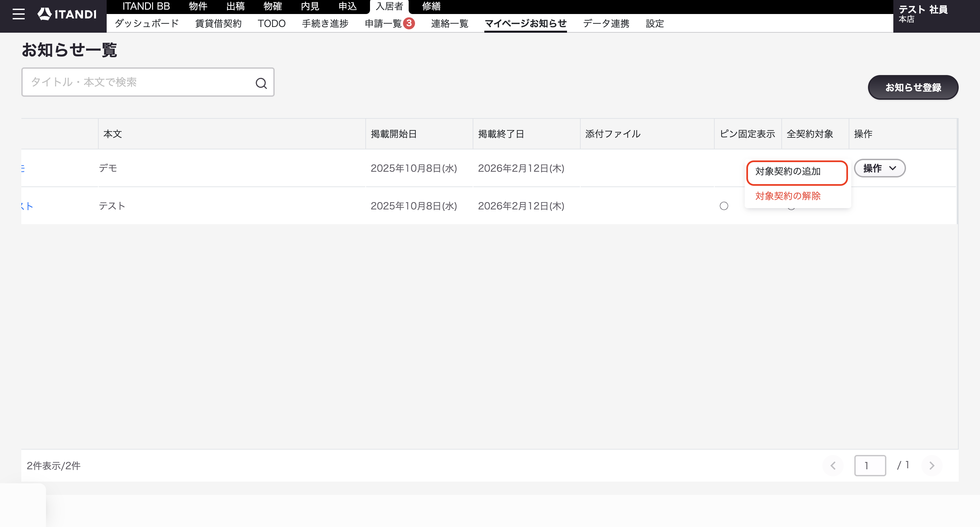Switch to 申込 tab
Viewport: 980px width, 527px height.
pos(348,6)
